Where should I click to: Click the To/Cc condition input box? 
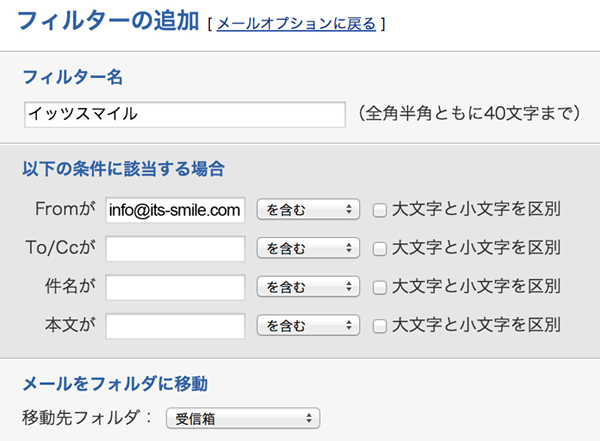point(175,249)
